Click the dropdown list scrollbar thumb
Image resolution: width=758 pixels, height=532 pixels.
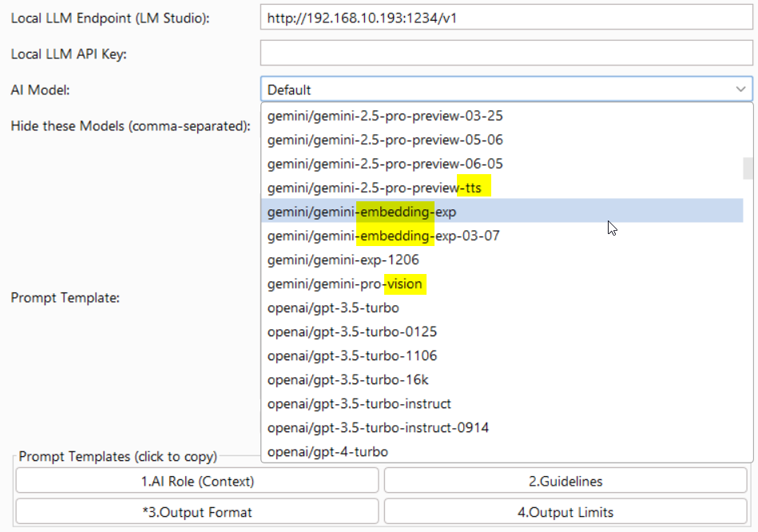(x=748, y=169)
